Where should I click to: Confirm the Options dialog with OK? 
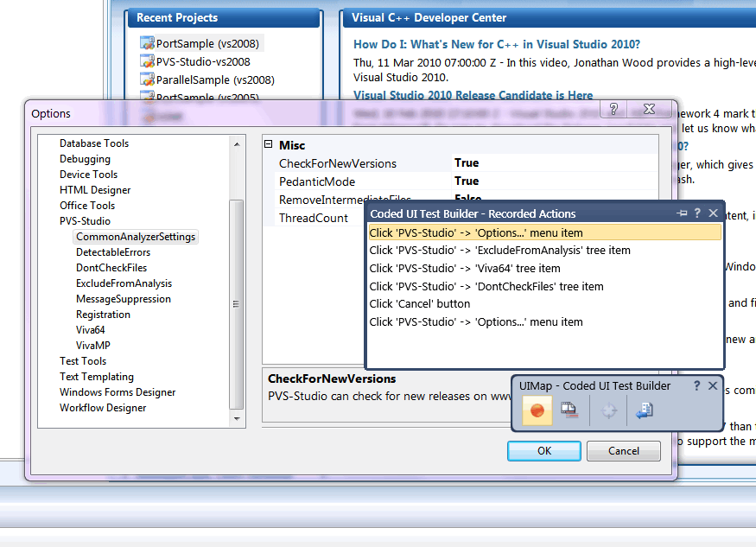(x=543, y=451)
